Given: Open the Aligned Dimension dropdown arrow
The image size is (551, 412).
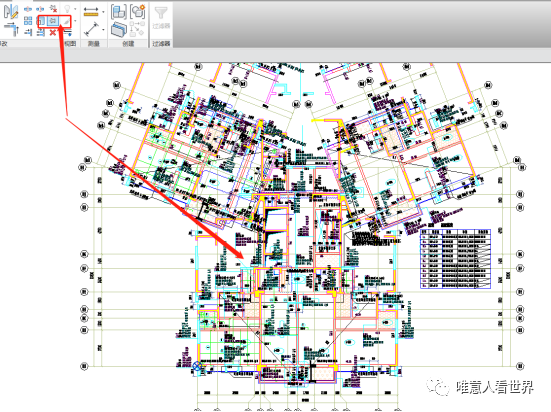Looking at the screenshot, I should tap(103, 30).
